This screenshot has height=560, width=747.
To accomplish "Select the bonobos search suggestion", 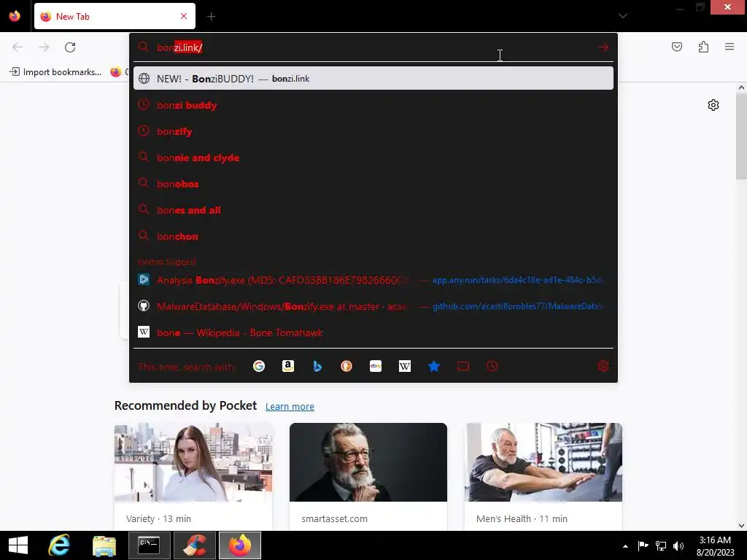I will pos(373,183).
